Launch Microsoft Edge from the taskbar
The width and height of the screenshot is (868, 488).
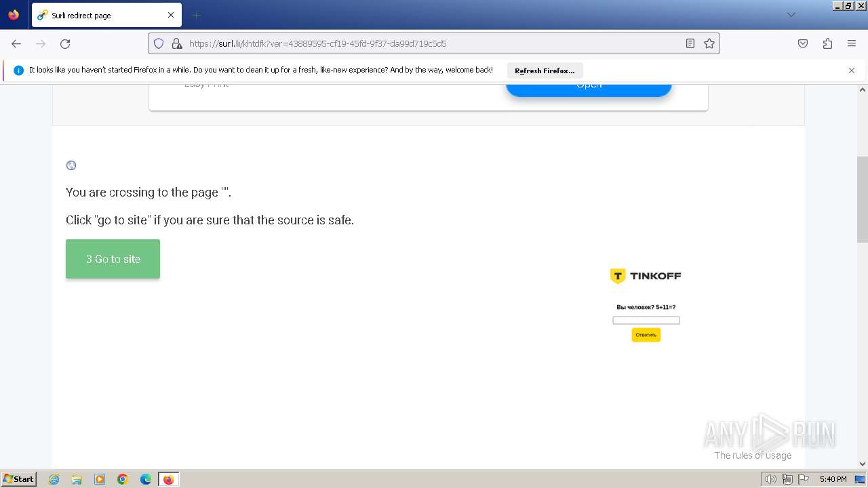[x=146, y=479]
